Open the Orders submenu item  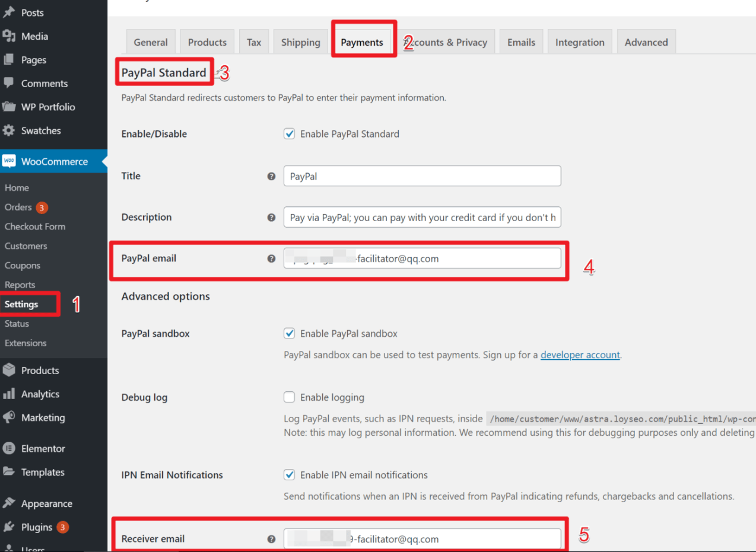coord(18,208)
